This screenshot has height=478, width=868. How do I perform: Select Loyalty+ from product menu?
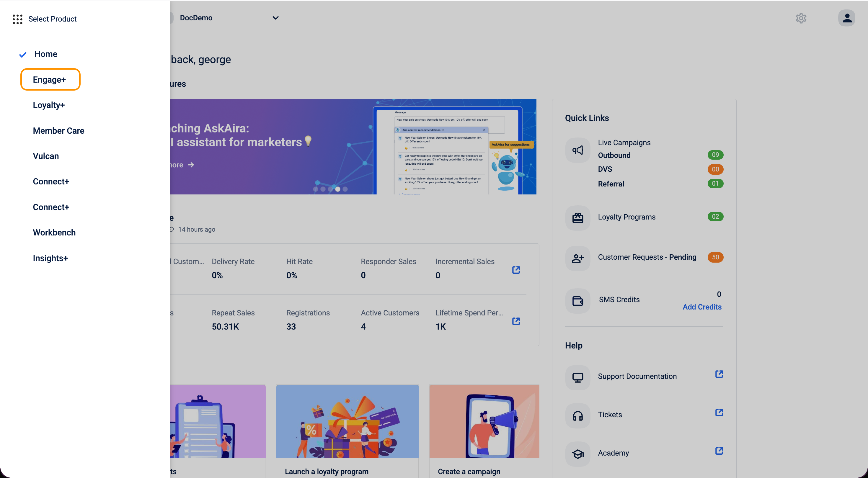pos(49,105)
